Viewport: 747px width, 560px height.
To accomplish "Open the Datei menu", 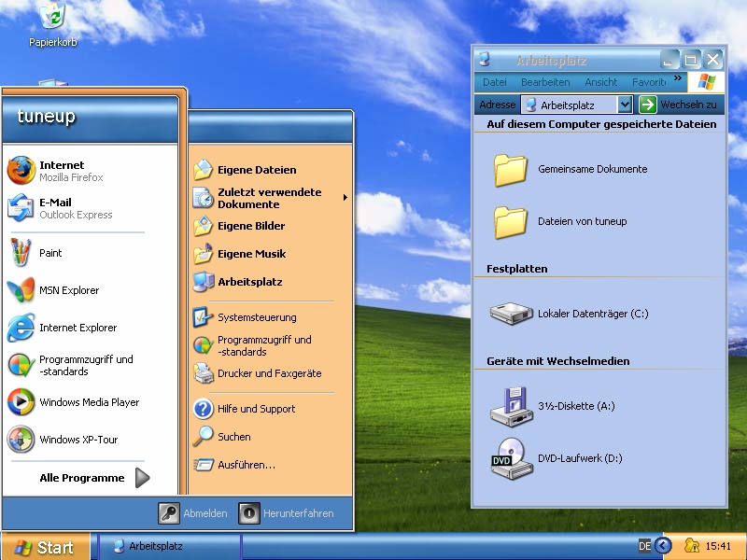I will pyautogui.click(x=495, y=82).
